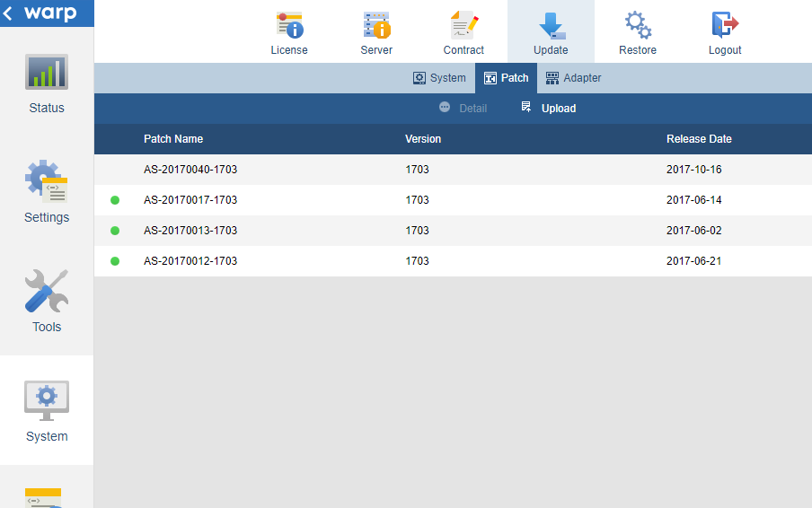Open the Contract icon

[463, 25]
